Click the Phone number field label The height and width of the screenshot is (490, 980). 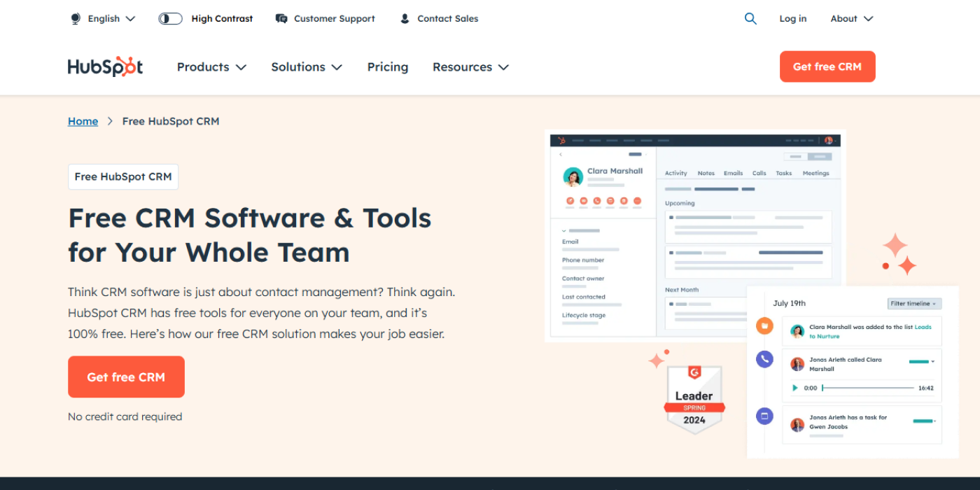(583, 260)
